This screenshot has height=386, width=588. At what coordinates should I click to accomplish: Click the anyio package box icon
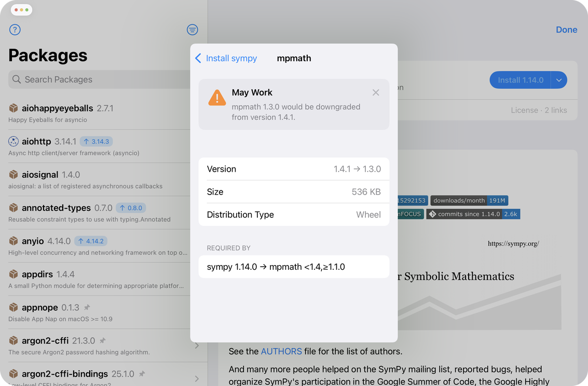coord(13,241)
